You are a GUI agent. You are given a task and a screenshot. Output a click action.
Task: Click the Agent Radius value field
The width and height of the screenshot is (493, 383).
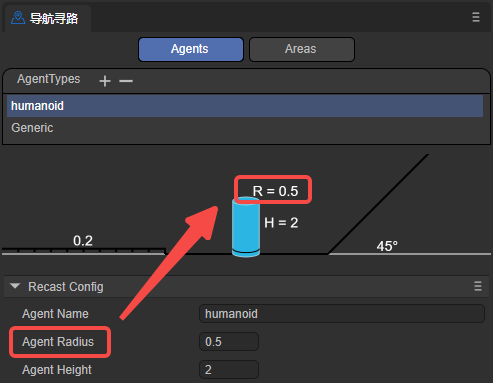point(229,342)
